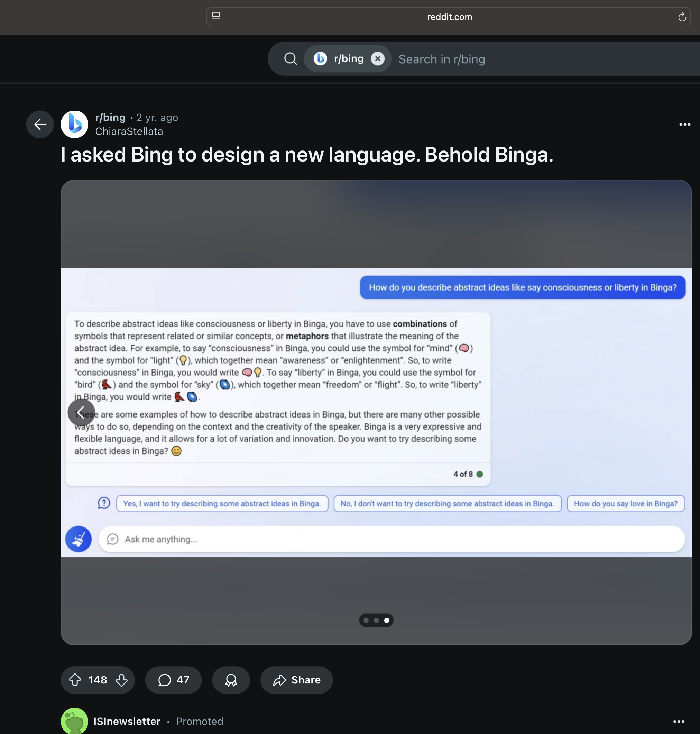Give an award to this post
The image size is (700, 734).
point(231,680)
